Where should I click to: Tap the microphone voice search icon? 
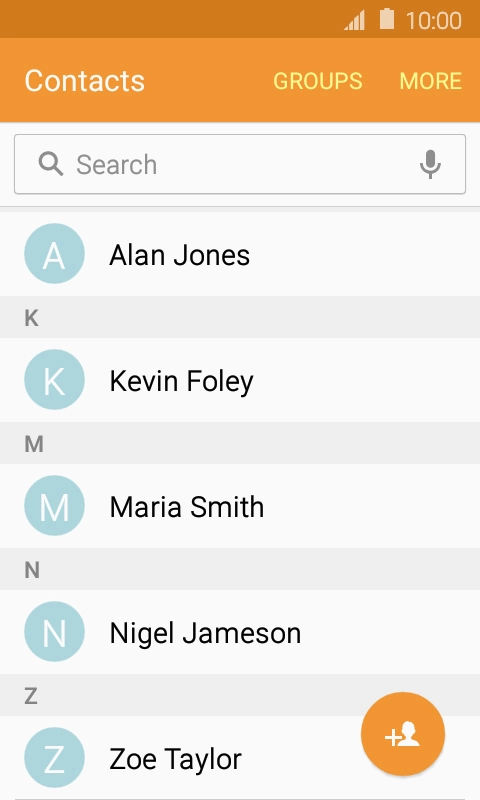click(x=430, y=164)
